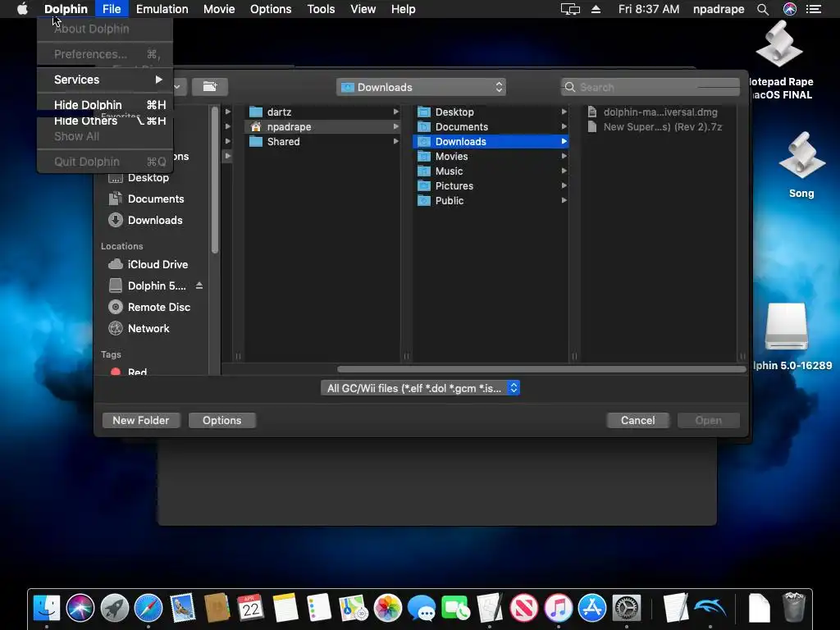Click the Search field in dialog
840x630 pixels.
point(651,87)
